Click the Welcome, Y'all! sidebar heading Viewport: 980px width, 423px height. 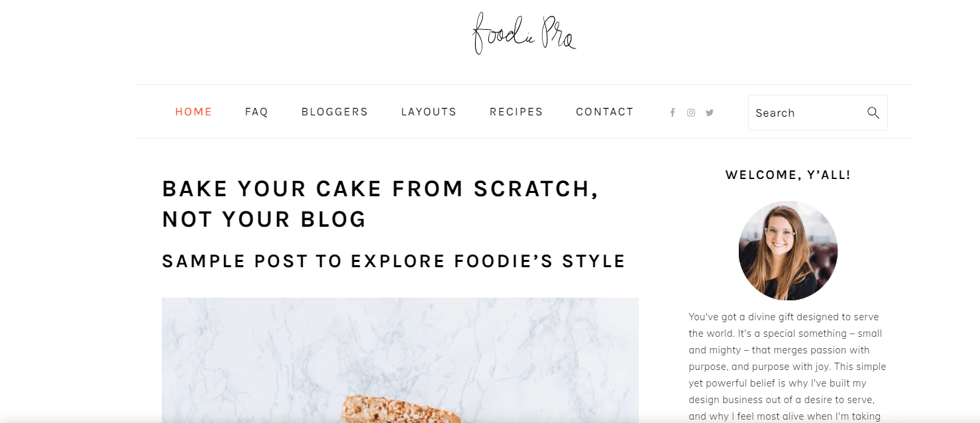pyautogui.click(x=788, y=175)
